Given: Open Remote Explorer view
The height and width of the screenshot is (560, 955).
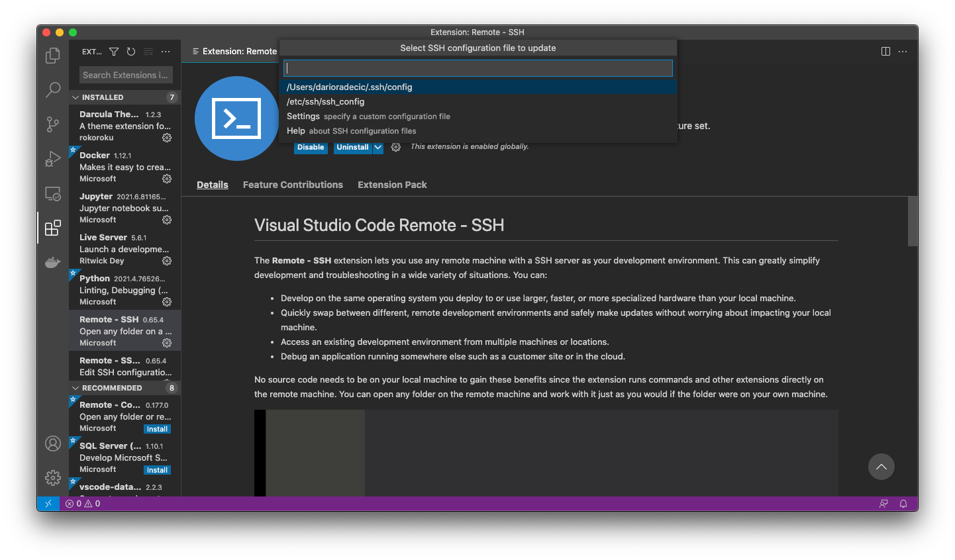Looking at the screenshot, I should point(53,194).
